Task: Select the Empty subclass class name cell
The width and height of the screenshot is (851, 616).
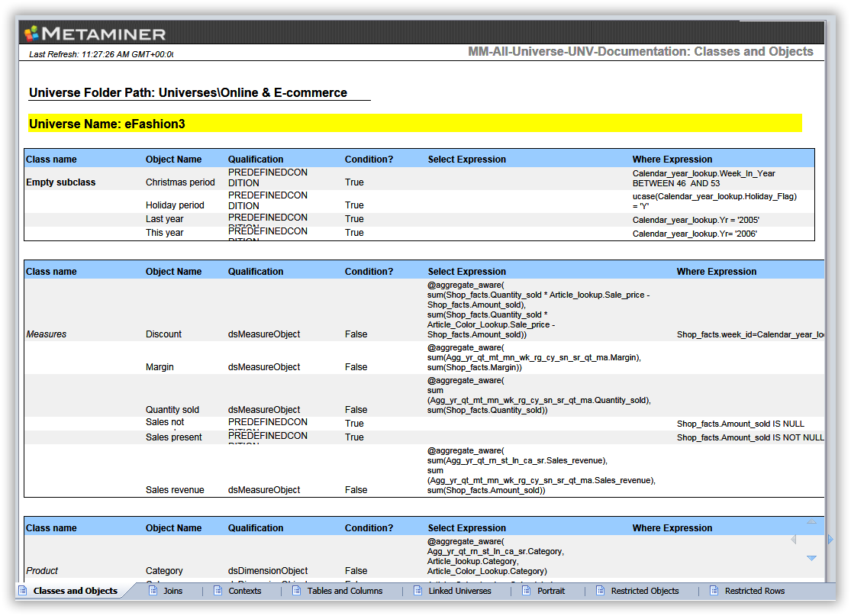Action: [x=61, y=182]
